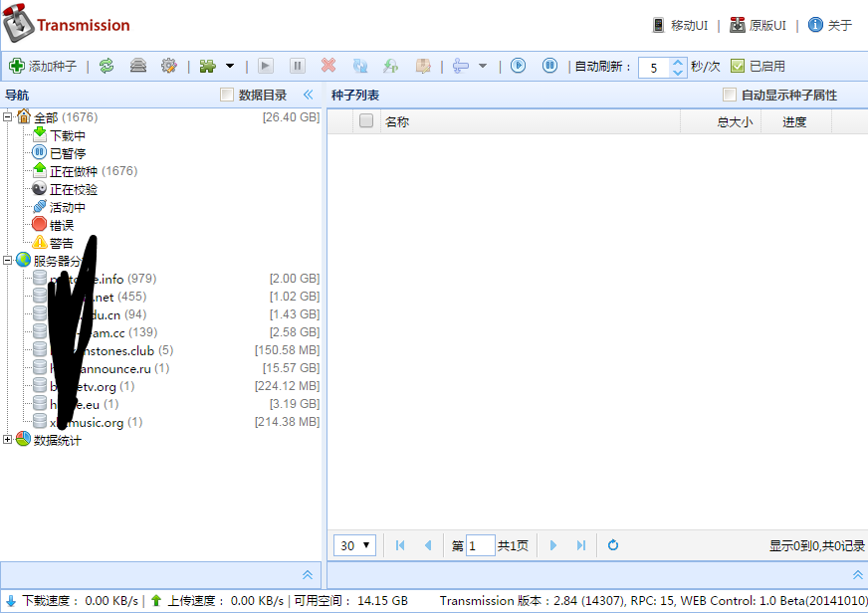868x613 pixels.
Task: Check the 自动显示种子属性 checkbox
Action: click(730, 96)
